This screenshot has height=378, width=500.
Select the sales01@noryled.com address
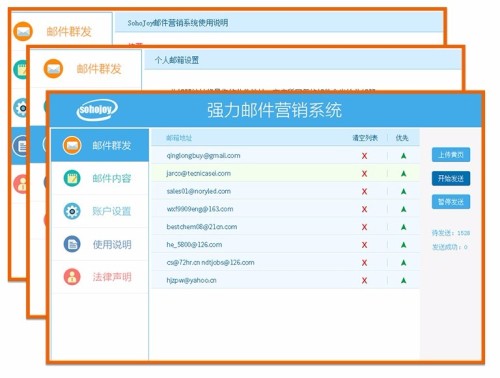(199, 191)
